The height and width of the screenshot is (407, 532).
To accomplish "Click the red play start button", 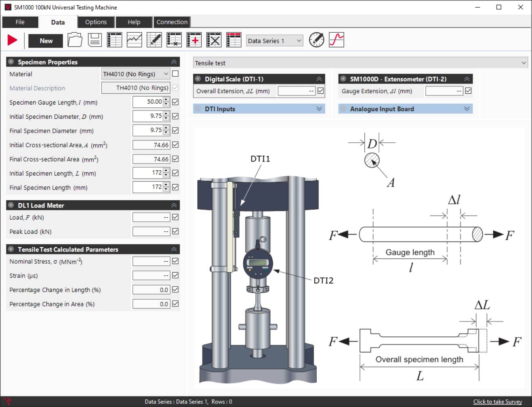I will pyautogui.click(x=13, y=40).
